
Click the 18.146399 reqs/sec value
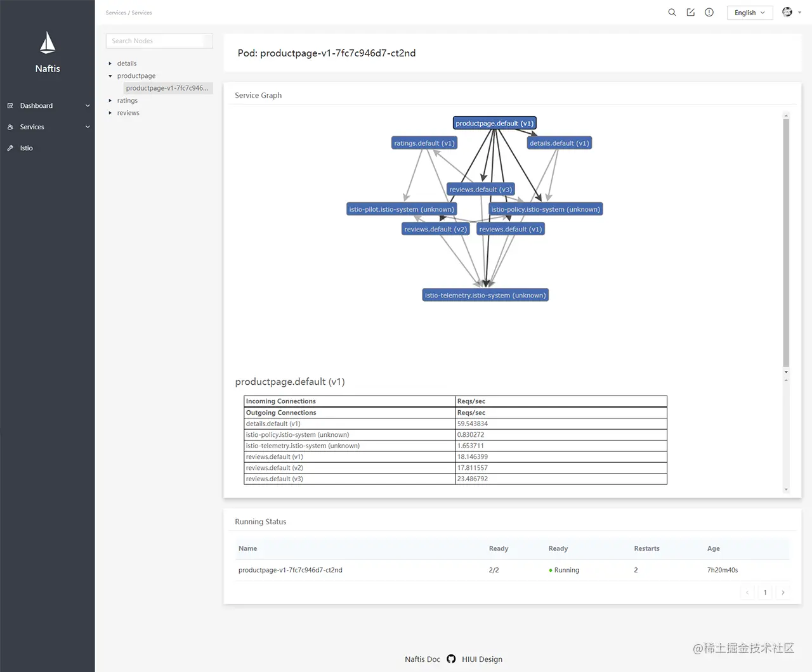pos(473,457)
